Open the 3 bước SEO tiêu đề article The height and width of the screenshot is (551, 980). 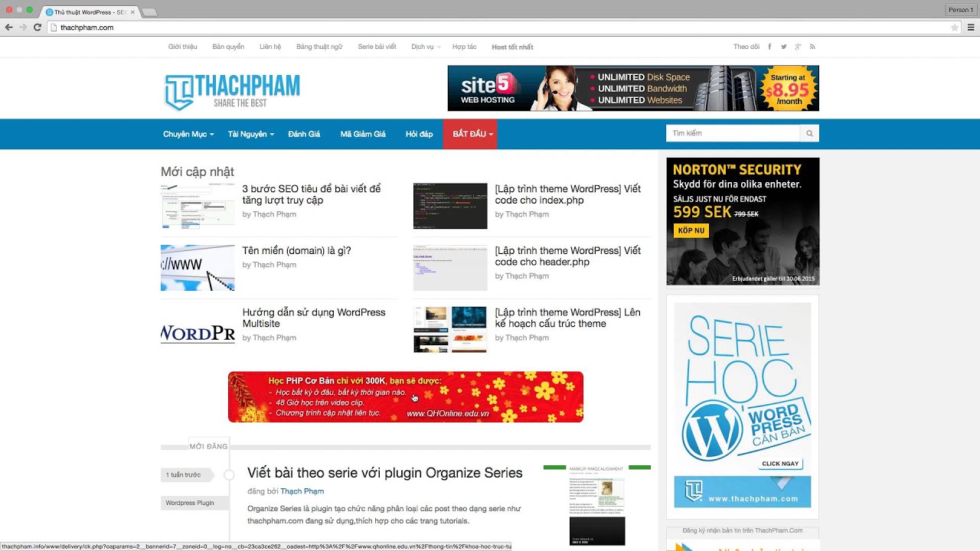pyautogui.click(x=312, y=194)
